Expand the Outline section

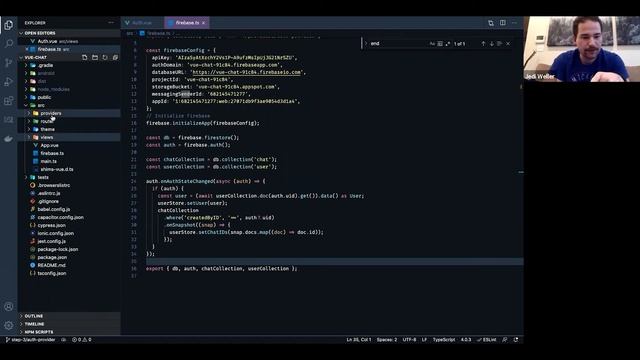coord(33,316)
